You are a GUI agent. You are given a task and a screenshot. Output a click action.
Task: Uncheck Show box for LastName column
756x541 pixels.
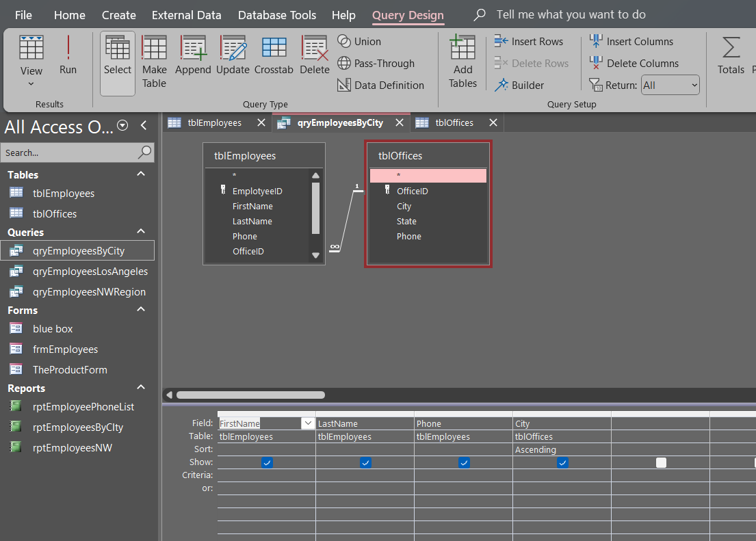pos(365,463)
